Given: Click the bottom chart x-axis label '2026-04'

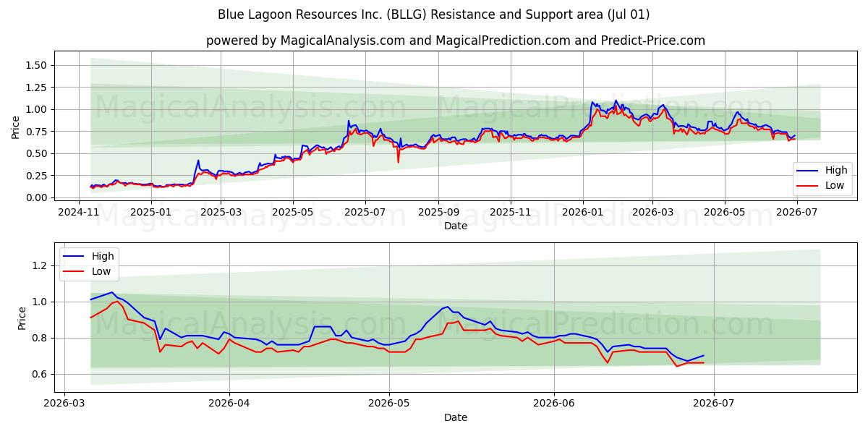Looking at the screenshot, I should point(229,404).
